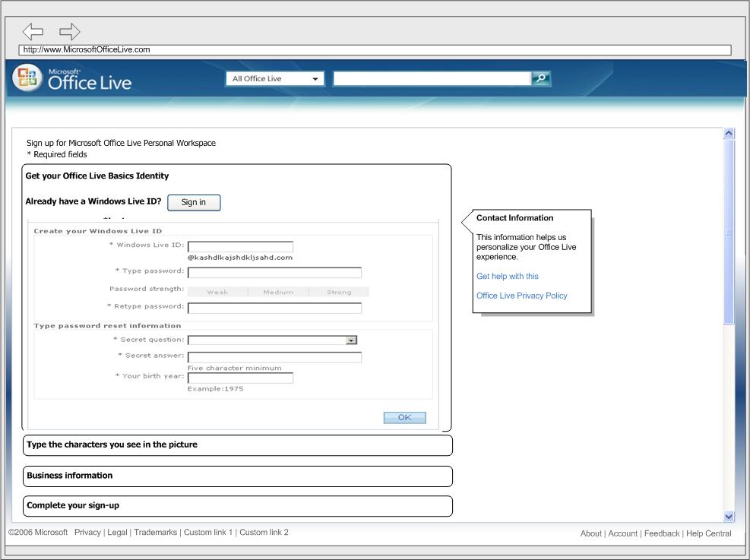This screenshot has width=750, height=560.
Task: Click the Create your Windows Live ID heading
Action: point(97,232)
